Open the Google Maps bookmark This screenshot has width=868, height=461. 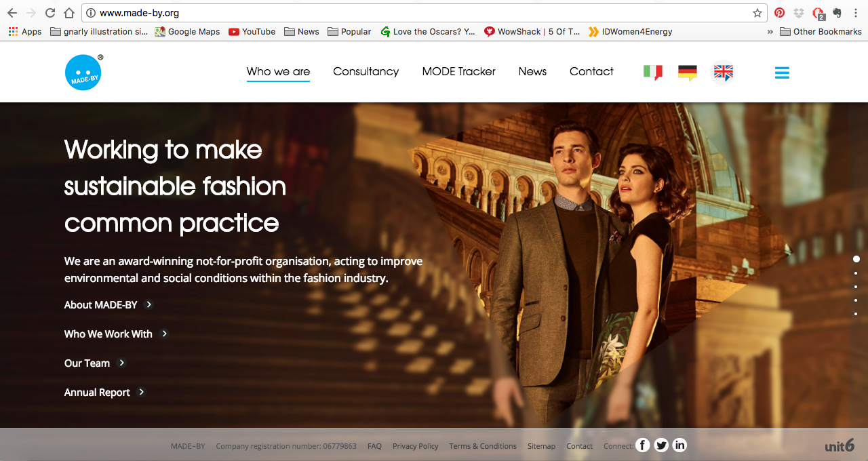pyautogui.click(x=187, y=31)
